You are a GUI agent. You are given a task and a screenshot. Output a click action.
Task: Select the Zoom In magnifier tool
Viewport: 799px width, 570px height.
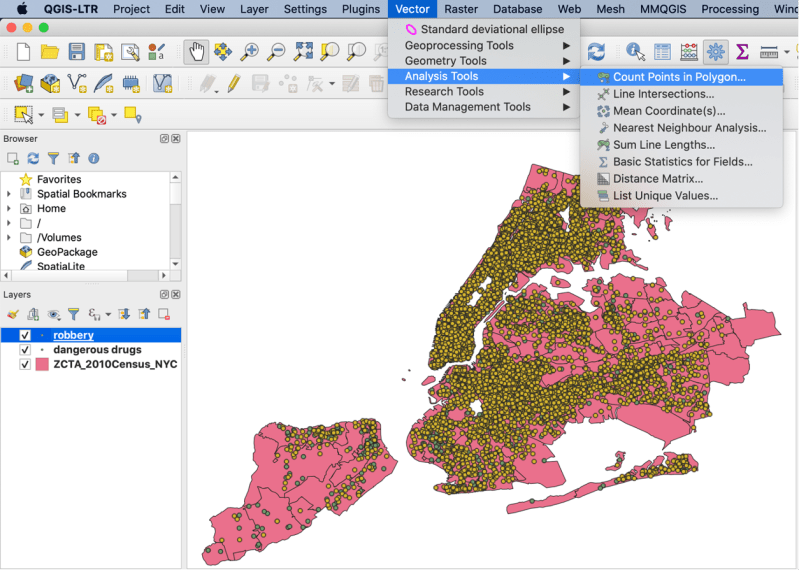coord(249,51)
